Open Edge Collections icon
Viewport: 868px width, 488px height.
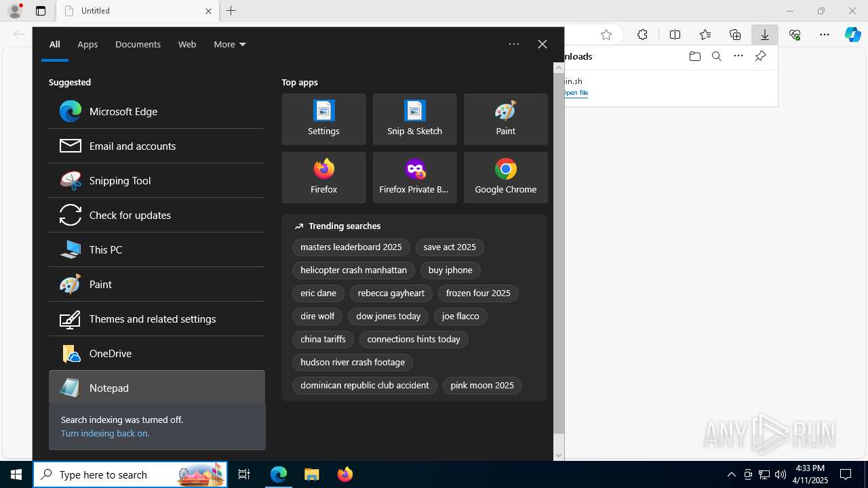click(735, 35)
